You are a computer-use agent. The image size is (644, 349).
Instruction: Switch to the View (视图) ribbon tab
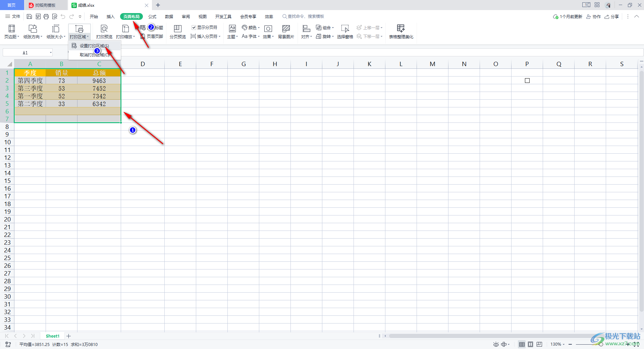pos(203,16)
